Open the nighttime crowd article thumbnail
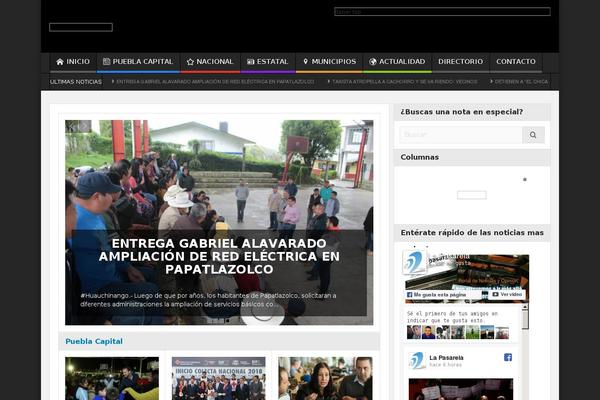The image size is (600, 400). click(x=112, y=378)
